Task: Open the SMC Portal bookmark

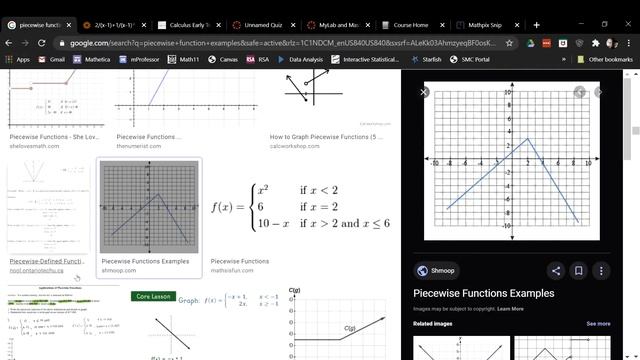Action: 470,60
